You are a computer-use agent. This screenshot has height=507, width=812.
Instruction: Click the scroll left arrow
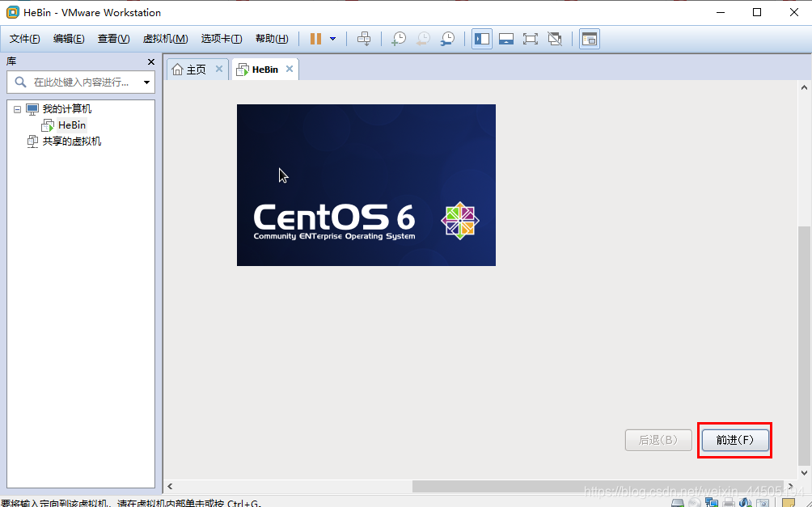click(x=170, y=486)
